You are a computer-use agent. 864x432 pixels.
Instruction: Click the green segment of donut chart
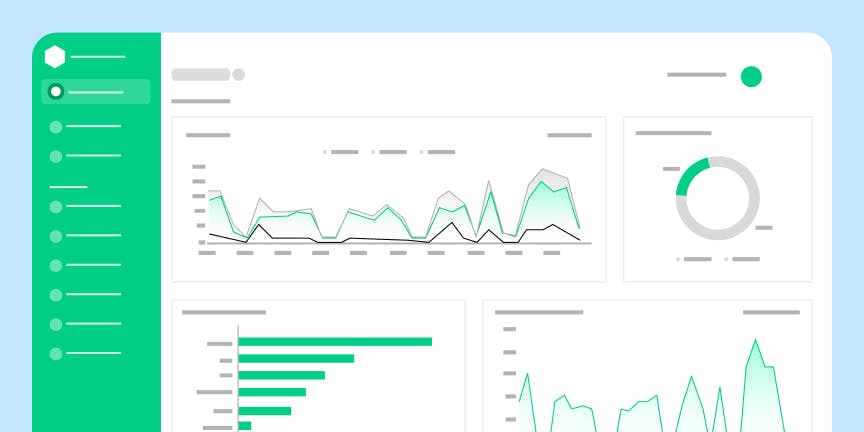[690, 174]
